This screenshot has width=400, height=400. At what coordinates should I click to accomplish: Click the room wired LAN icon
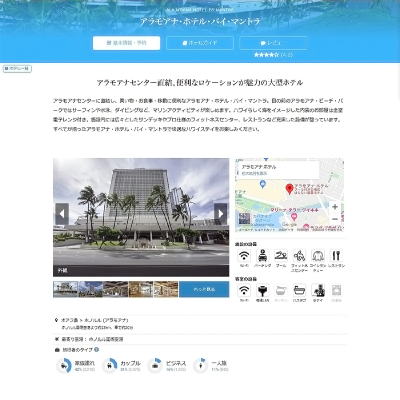(x=263, y=290)
